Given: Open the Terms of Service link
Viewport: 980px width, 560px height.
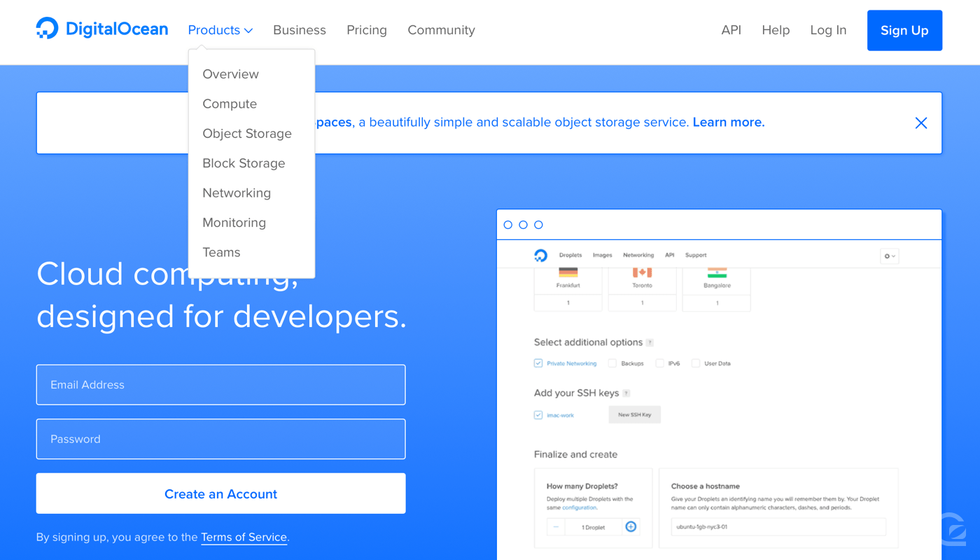Looking at the screenshot, I should [244, 537].
